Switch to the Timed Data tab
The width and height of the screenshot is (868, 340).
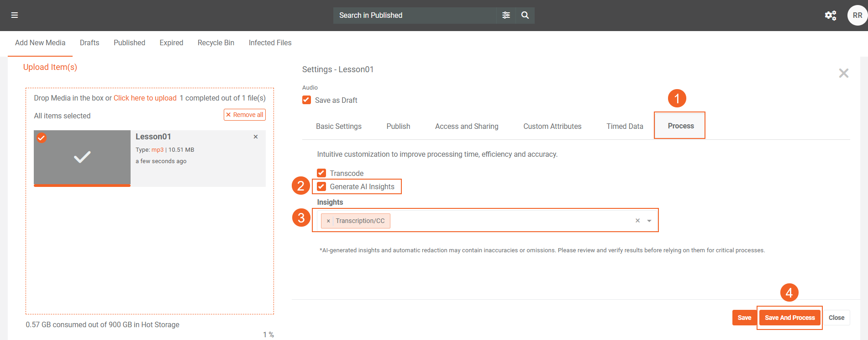(625, 126)
